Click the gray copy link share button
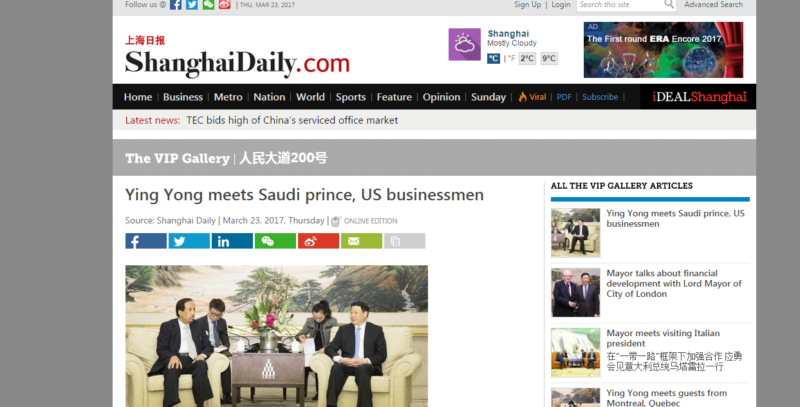Viewport: 800px width, 407px height. click(x=405, y=241)
